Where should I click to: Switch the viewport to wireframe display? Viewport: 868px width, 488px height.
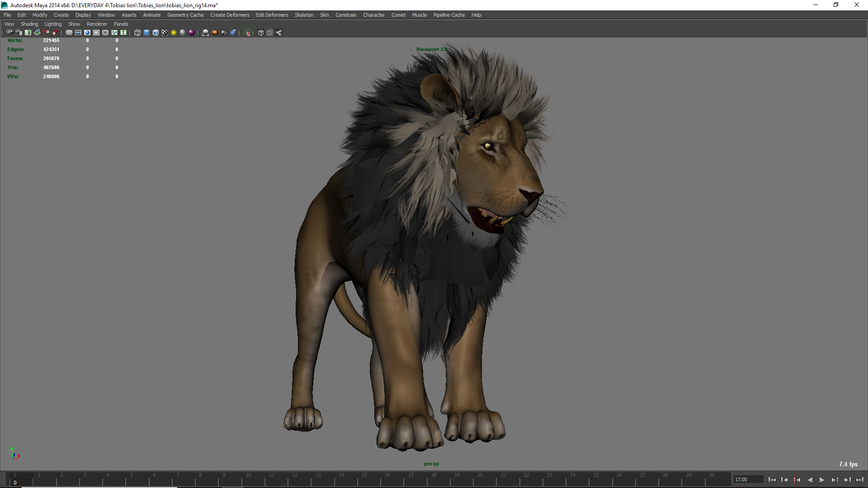click(x=137, y=33)
